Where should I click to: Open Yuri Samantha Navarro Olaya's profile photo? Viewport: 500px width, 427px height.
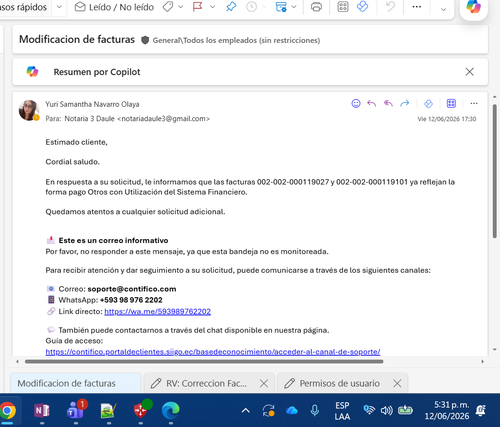point(29,110)
